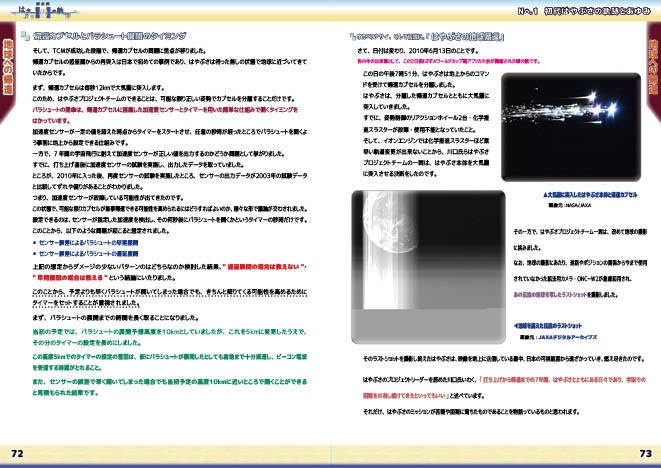Viewport: 661px width, 468px height.
Task: Click the red quote from project leader Kawaguchi
Action: point(504,387)
